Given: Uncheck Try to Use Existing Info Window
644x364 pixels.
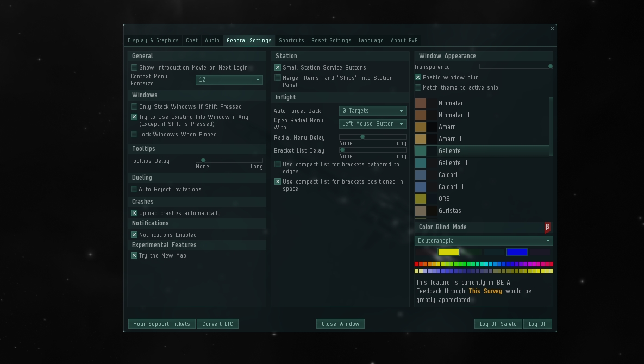Looking at the screenshot, I should (134, 117).
